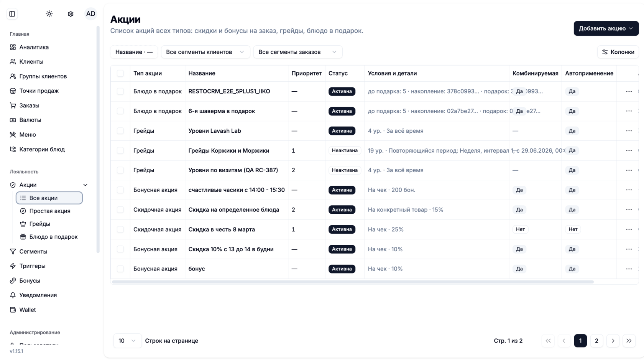644x361 pixels.
Task: Open settings gear icon
Action: [x=71, y=14]
